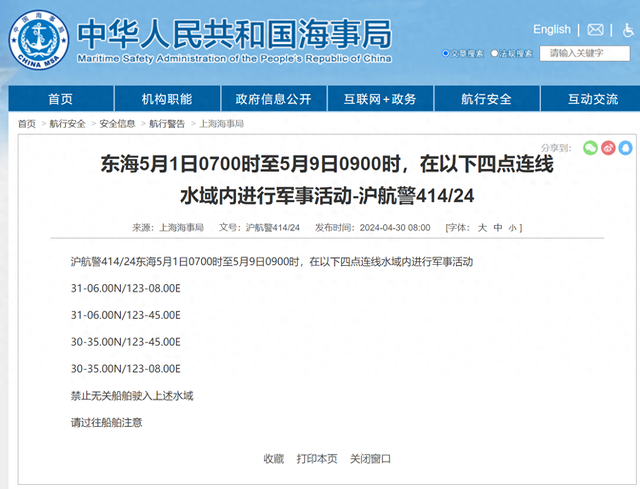Click the China MSA anchor logo

point(39,40)
